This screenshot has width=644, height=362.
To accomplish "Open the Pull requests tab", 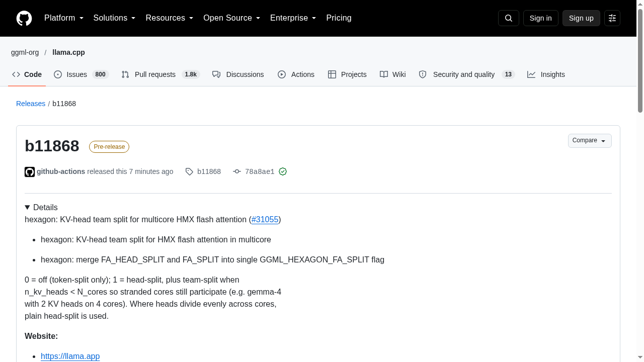I will click(x=161, y=74).
